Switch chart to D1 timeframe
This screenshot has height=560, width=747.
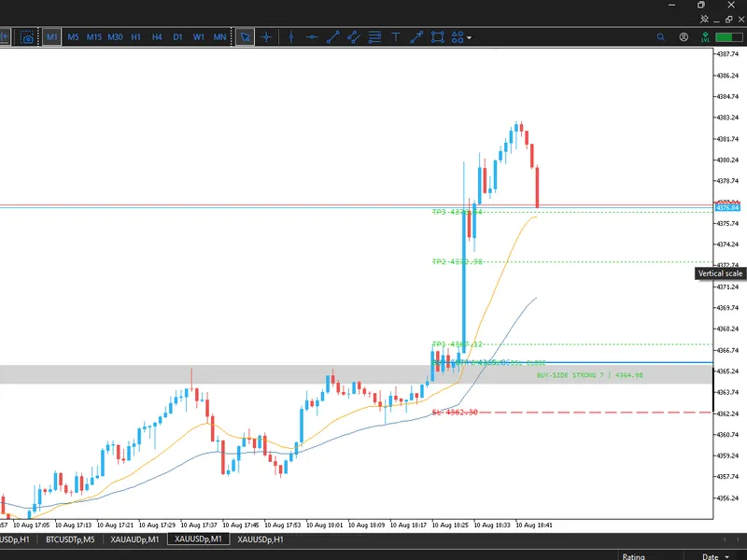click(177, 37)
